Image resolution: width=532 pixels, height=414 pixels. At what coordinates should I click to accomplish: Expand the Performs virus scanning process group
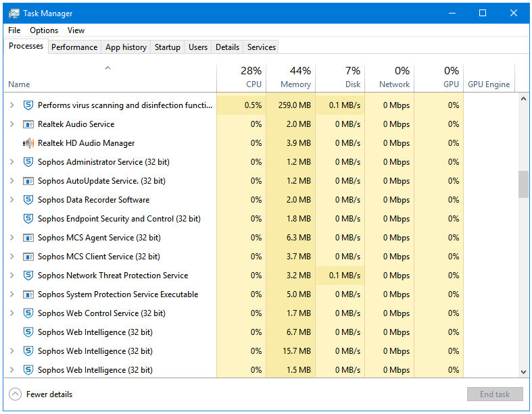point(12,105)
